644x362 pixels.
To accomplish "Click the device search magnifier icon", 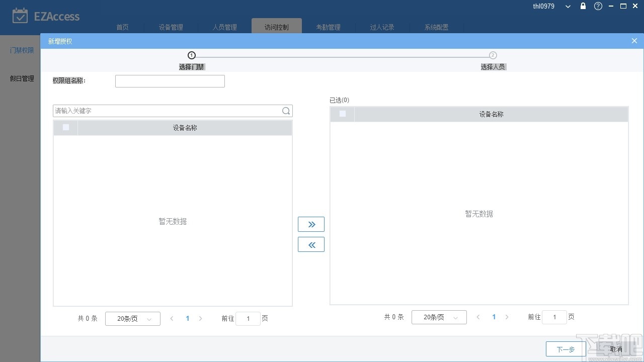I will [286, 111].
